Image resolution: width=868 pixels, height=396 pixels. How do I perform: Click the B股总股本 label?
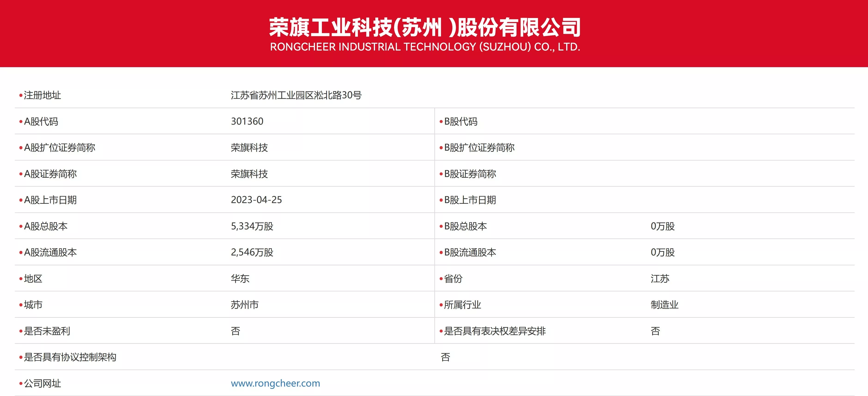[465, 226]
